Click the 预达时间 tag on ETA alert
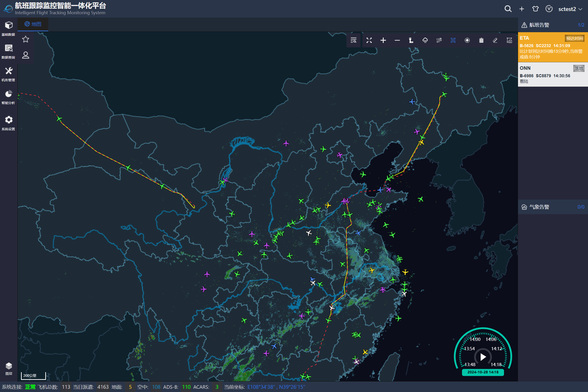588x392 pixels. (574, 38)
